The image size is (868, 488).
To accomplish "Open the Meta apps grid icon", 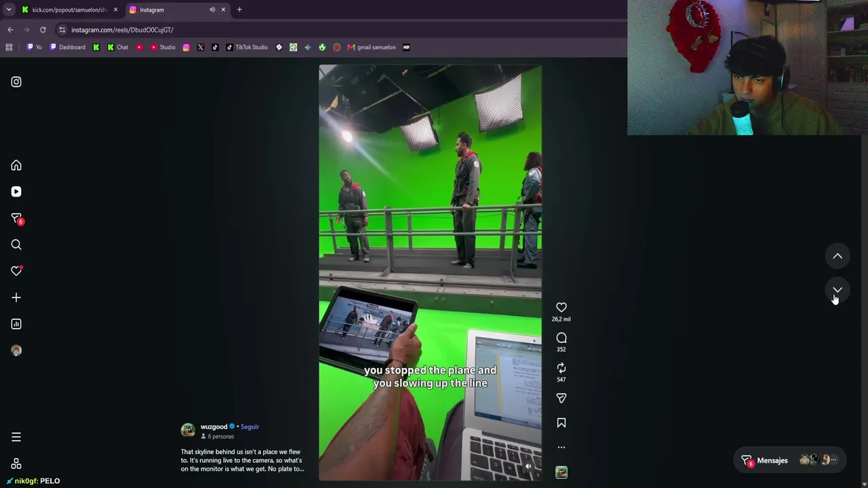I will pos(16,464).
